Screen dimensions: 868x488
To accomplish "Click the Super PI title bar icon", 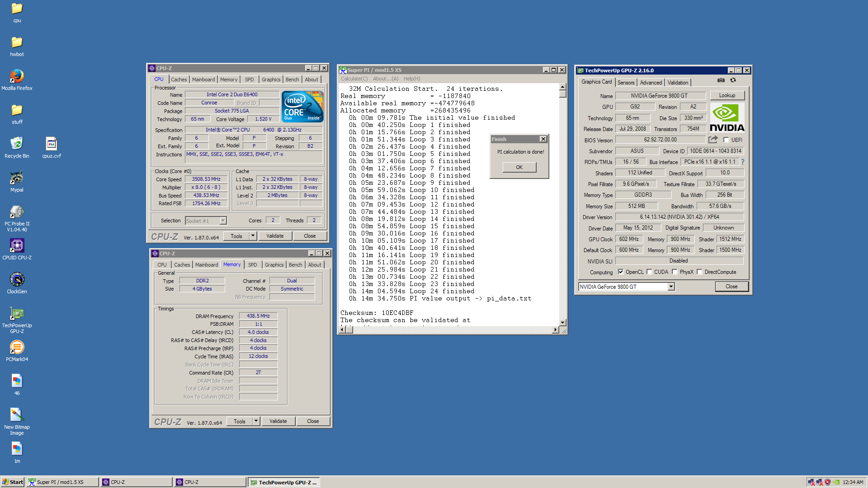I will click(x=343, y=70).
